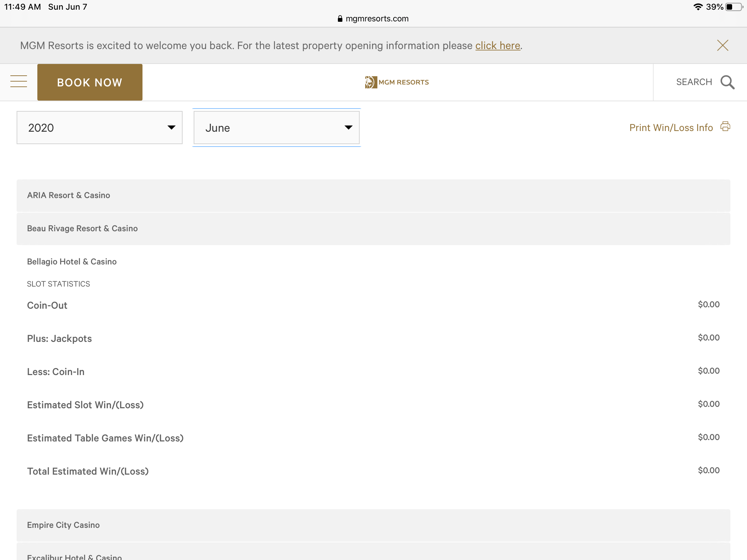Select the Coin-Out $0.00 value

pyautogui.click(x=709, y=305)
